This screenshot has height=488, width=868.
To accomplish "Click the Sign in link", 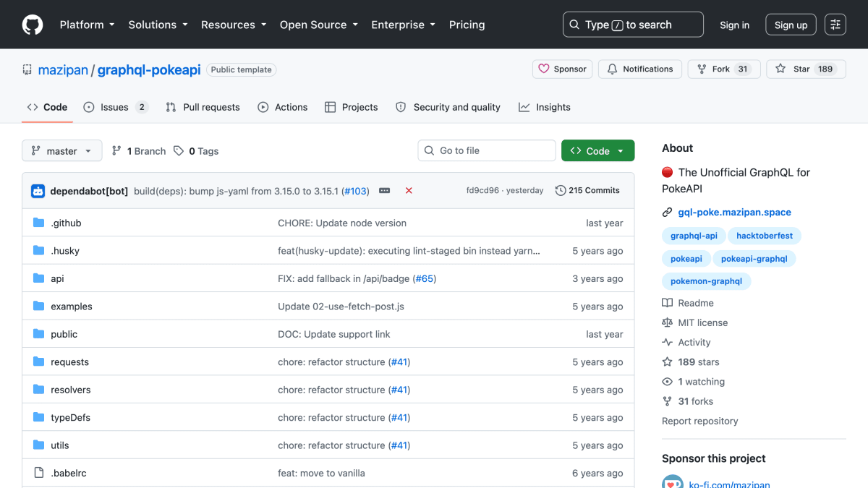I will point(734,25).
